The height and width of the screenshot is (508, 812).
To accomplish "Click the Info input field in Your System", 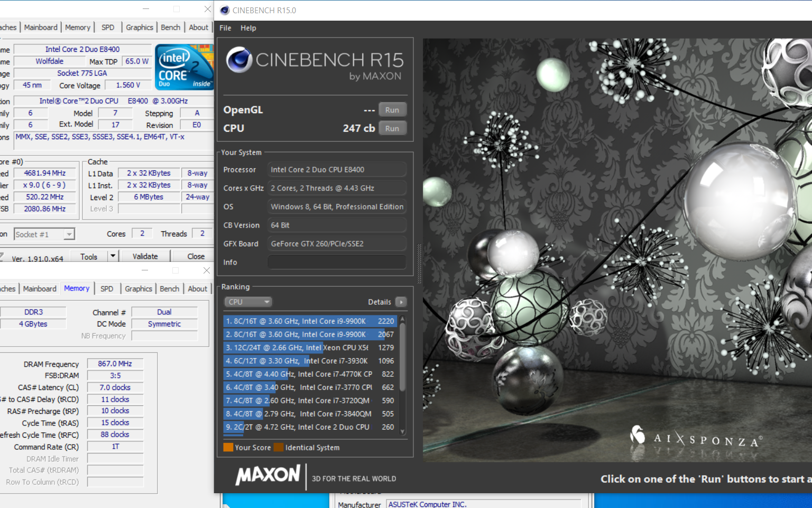I will point(337,262).
